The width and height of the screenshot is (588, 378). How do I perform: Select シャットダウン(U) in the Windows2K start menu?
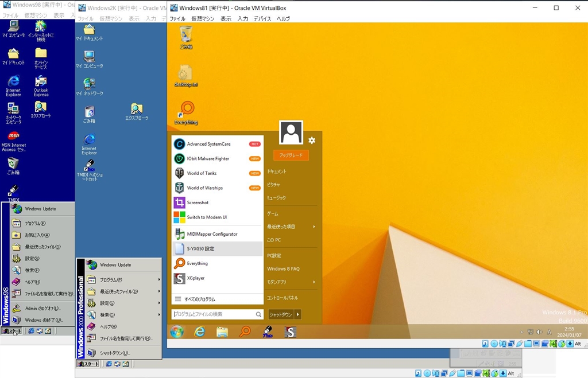124,353
